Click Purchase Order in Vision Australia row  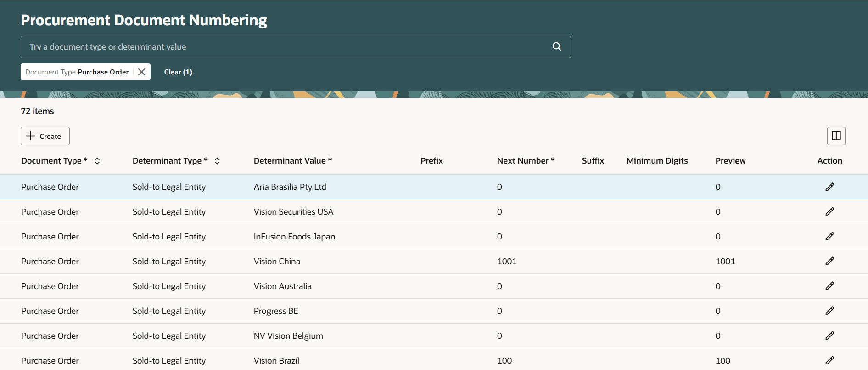[50, 286]
